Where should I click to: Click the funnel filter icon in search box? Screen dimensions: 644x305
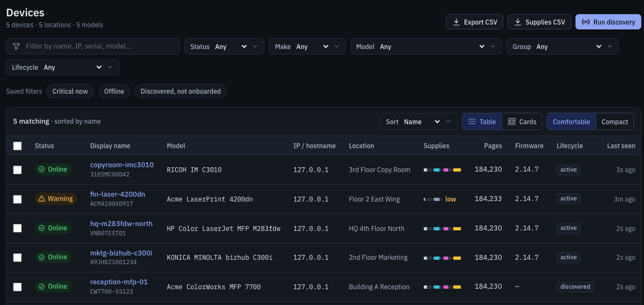16,46
